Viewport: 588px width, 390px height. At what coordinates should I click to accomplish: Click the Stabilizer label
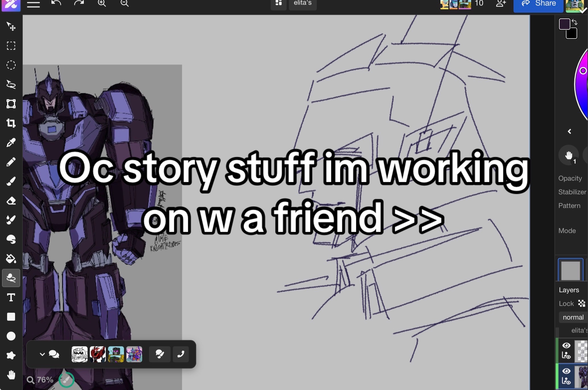point(572,192)
